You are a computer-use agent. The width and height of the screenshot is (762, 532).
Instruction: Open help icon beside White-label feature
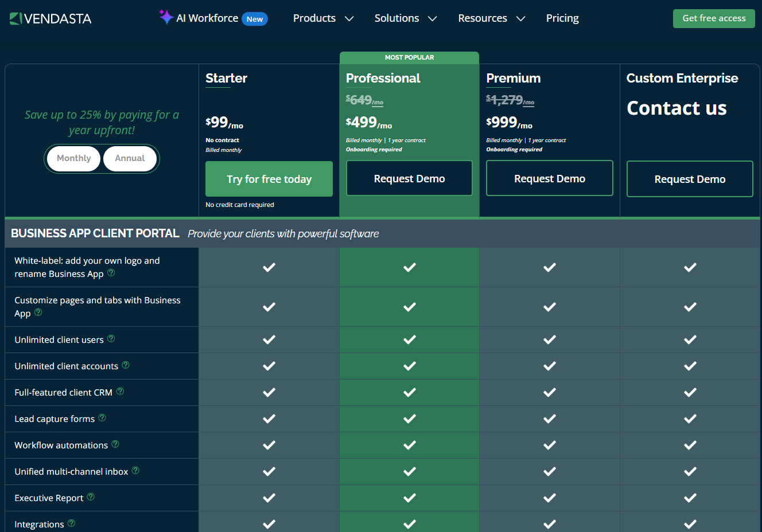111,273
